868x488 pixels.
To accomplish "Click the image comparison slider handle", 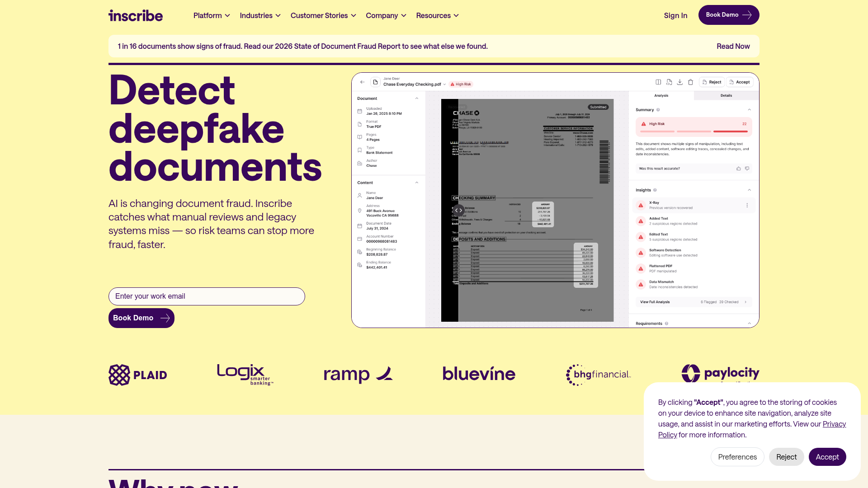I will pos(458,210).
